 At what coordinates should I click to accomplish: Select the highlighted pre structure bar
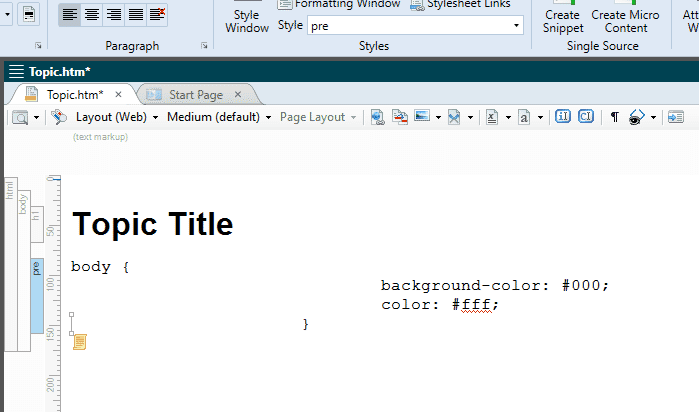pos(37,296)
